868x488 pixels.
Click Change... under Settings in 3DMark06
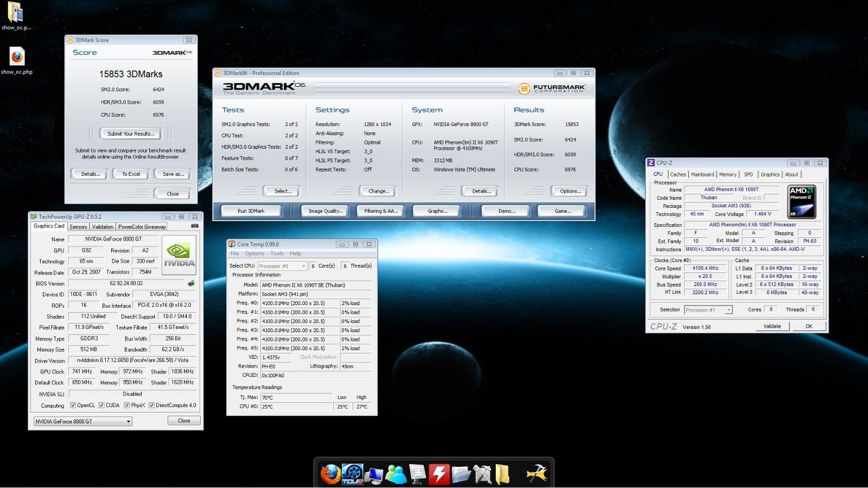click(x=378, y=191)
